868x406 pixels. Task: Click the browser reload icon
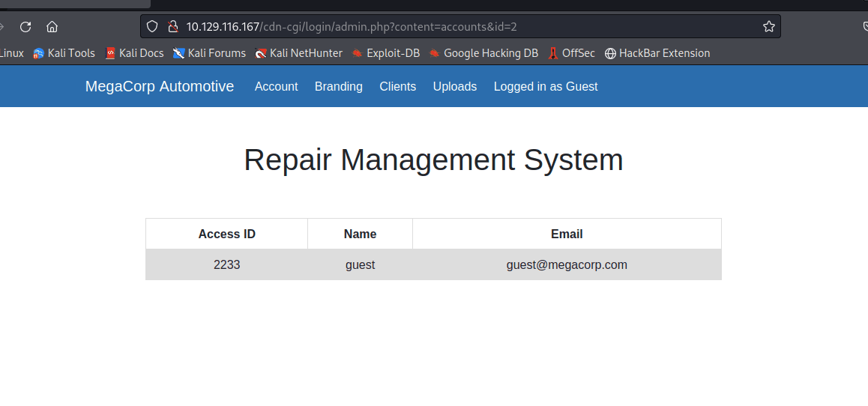point(25,27)
